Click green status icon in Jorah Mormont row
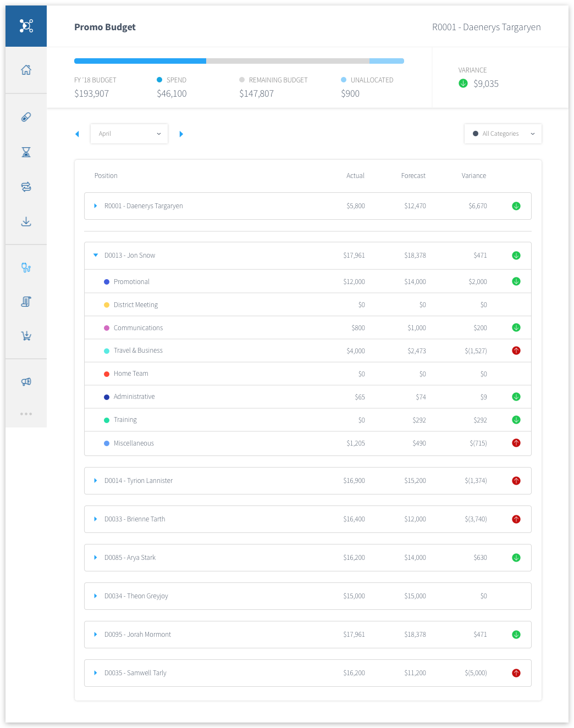 516,635
